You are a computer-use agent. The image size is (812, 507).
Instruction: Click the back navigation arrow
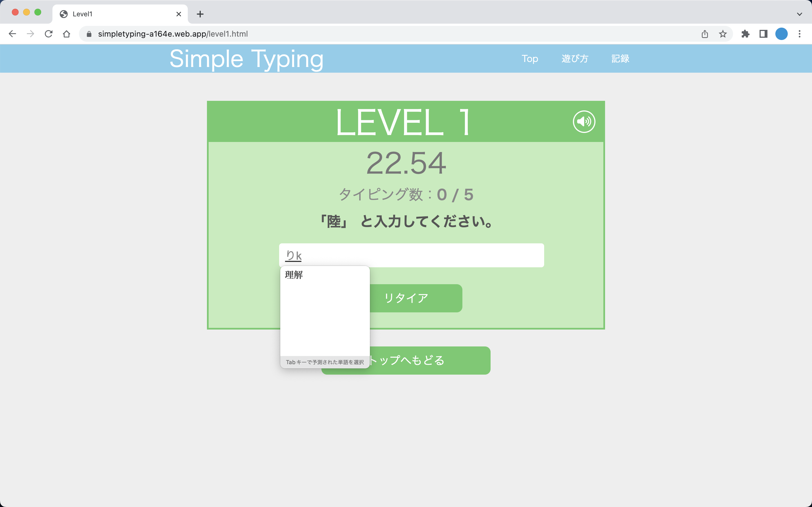click(x=12, y=34)
